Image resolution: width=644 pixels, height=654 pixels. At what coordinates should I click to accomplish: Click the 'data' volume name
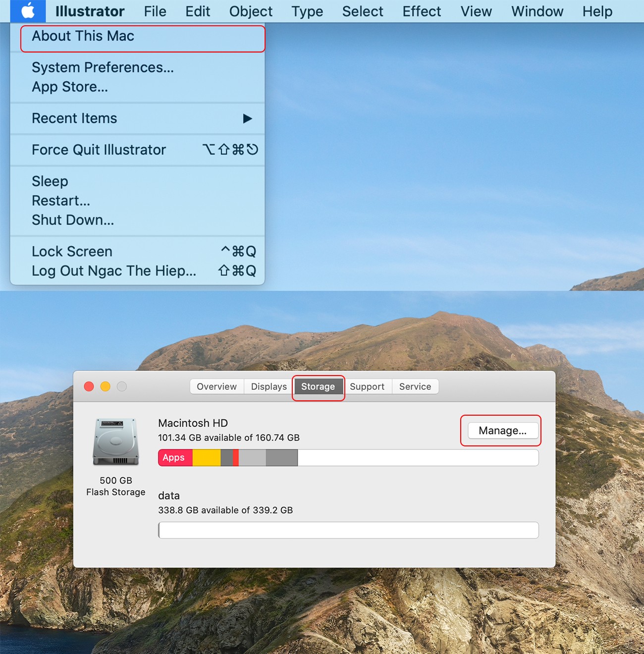(x=169, y=495)
